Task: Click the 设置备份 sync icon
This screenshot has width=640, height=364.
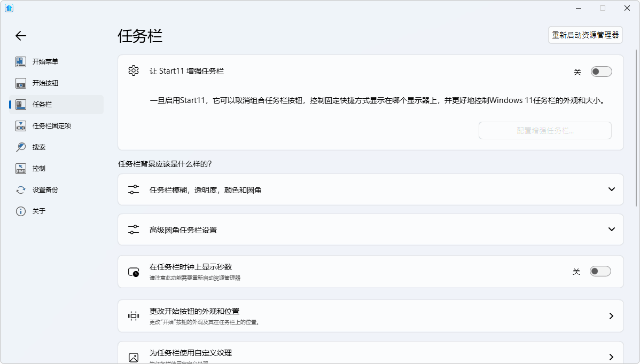Action: [20, 189]
